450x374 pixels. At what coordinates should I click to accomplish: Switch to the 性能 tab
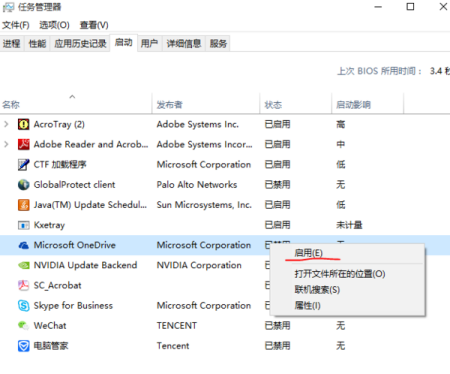coord(37,43)
